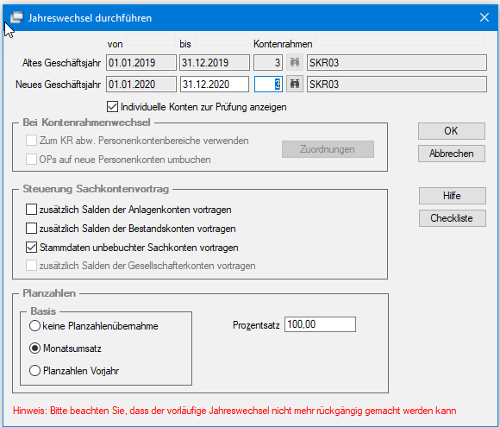This screenshot has height=427, width=500.
Task: Click the Steuerung Sachkontenvortrag group heading
Action: point(96,189)
